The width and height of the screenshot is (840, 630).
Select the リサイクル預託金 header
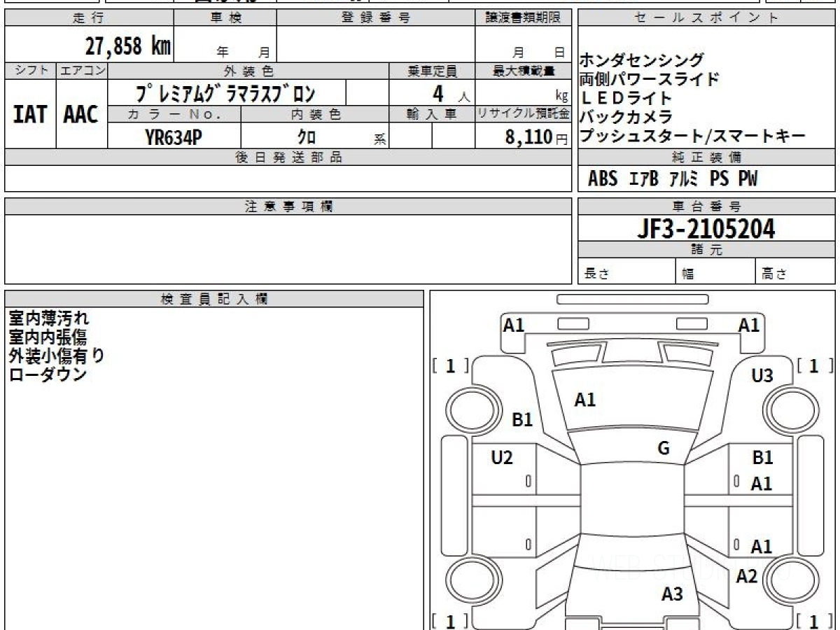coord(524,114)
